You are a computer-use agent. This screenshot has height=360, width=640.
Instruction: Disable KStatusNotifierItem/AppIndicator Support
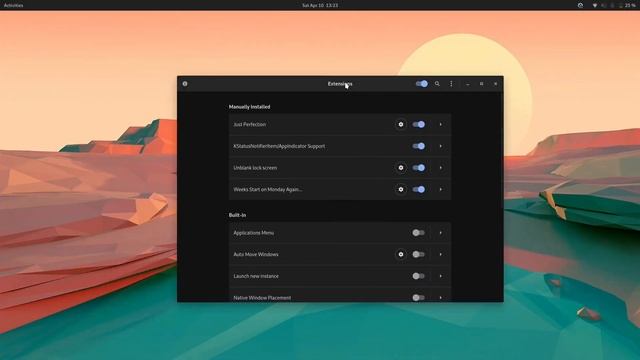pos(419,146)
